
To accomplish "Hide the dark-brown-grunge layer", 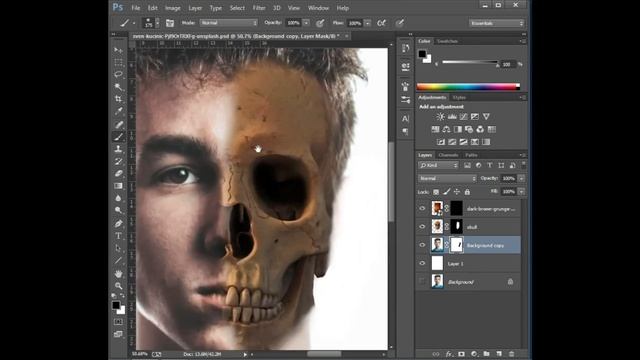I will point(422,209).
